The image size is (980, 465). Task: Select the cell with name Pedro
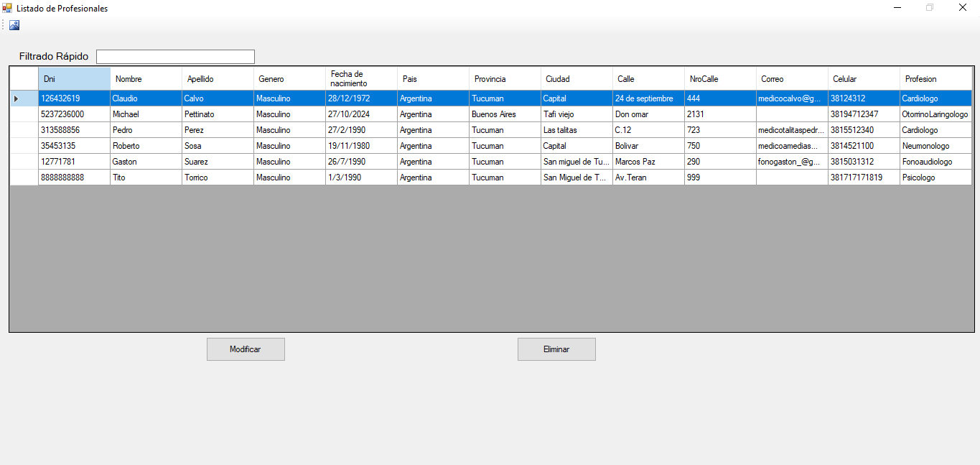pos(146,130)
